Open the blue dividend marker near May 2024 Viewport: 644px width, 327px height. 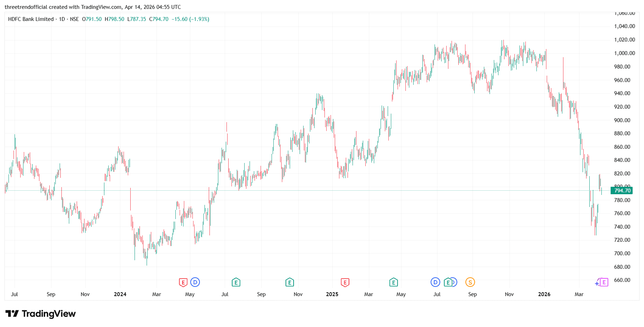point(195,282)
